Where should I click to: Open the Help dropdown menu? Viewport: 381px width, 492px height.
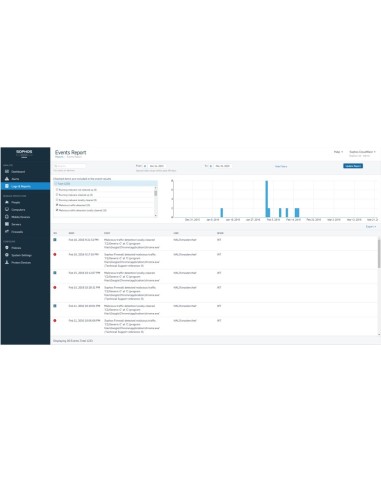tap(338, 152)
